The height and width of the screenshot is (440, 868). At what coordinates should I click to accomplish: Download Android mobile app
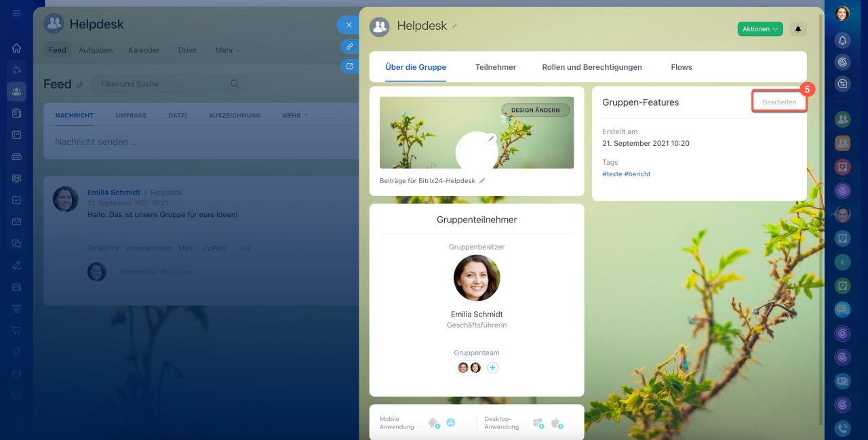pyautogui.click(x=433, y=423)
